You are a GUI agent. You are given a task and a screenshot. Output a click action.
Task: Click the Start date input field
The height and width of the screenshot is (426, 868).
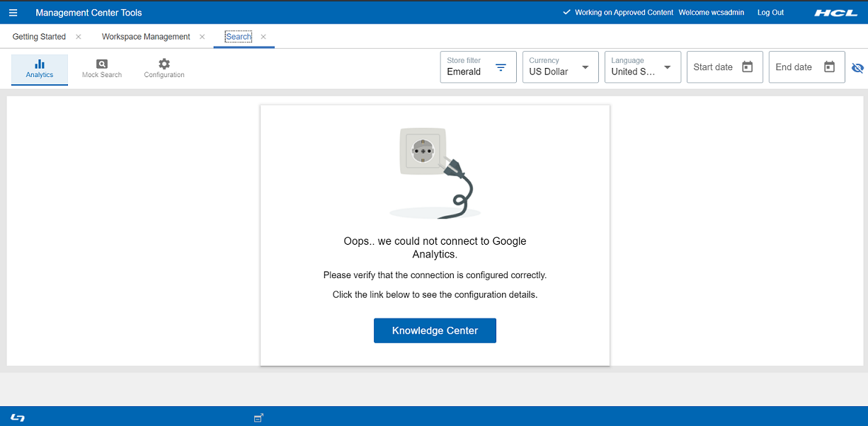point(713,67)
